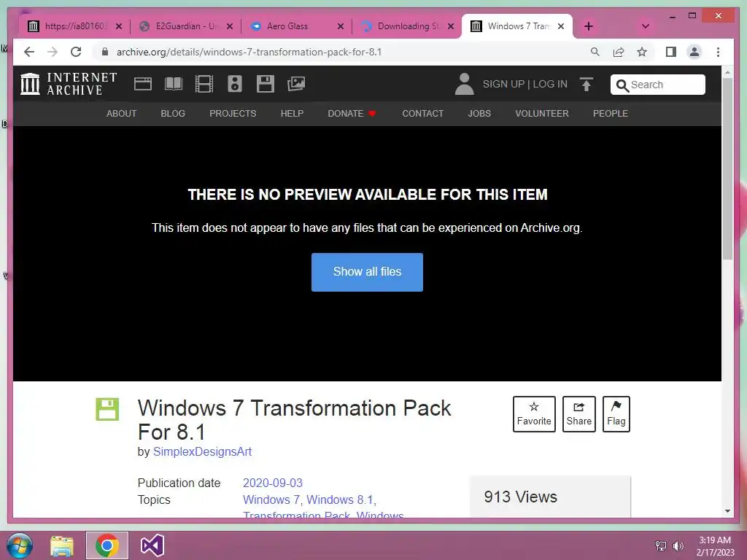
Task: Click the search magnifier in Archive search box
Action: 622,85
